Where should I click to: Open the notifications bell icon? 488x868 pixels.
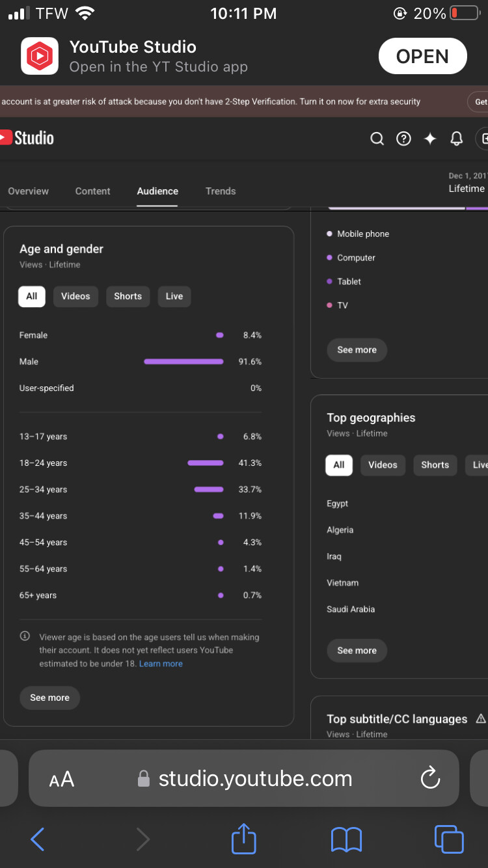pos(457,139)
